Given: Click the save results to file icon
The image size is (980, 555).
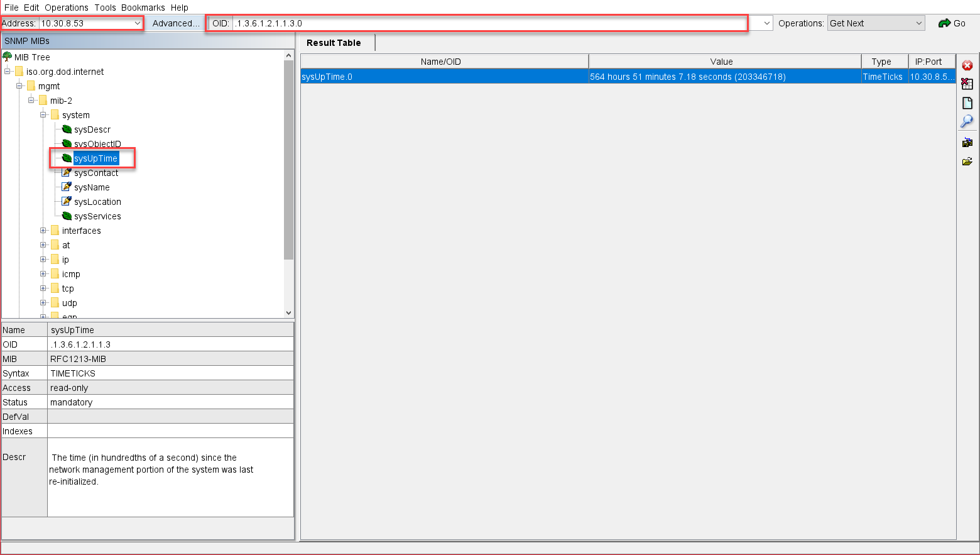Looking at the screenshot, I should click(x=967, y=142).
